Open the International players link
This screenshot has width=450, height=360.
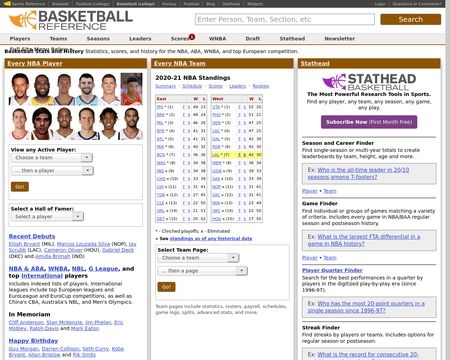pyautogui.click(x=42, y=276)
